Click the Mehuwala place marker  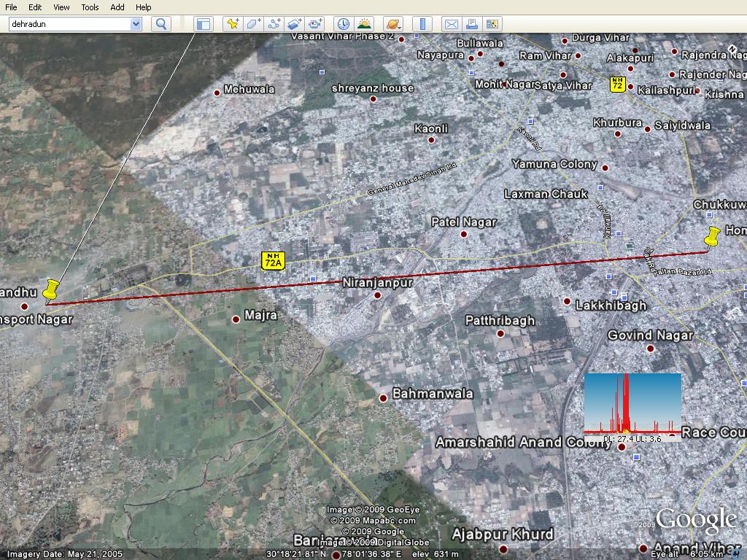pos(217,93)
